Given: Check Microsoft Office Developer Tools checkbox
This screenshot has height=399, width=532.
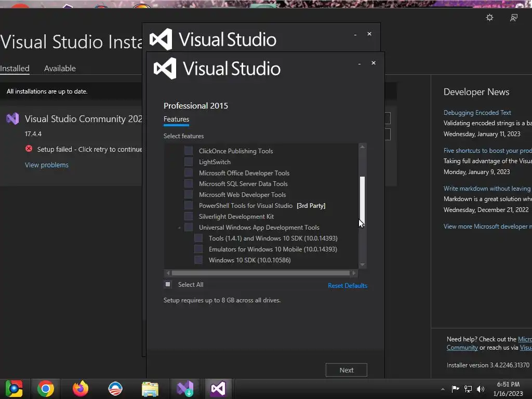Looking at the screenshot, I should click(188, 172).
